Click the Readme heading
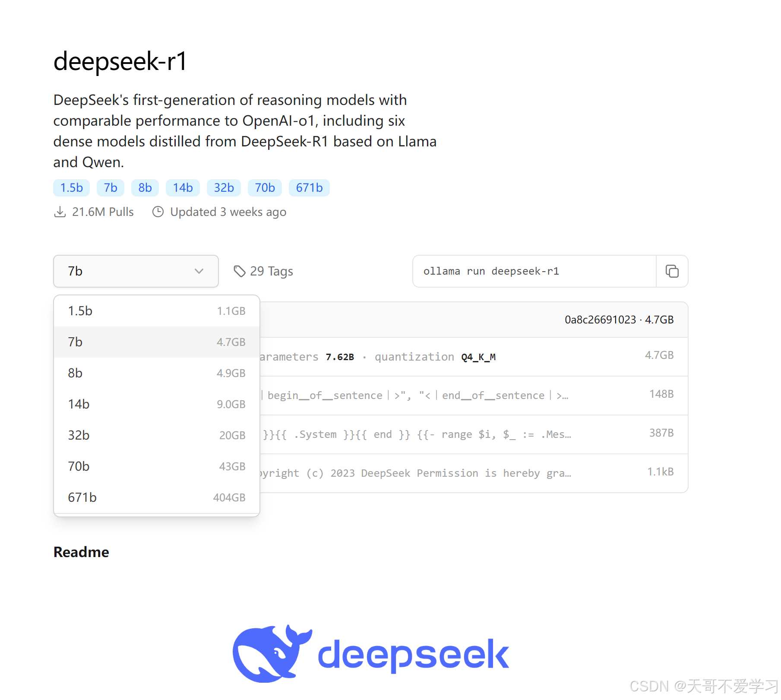This screenshot has width=781, height=700. pos(81,552)
